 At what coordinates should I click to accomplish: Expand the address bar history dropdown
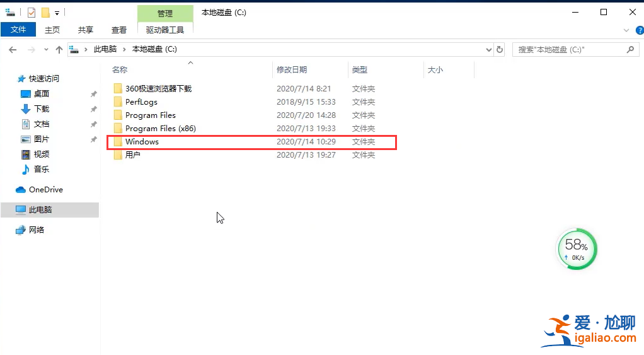coord(488,50)
